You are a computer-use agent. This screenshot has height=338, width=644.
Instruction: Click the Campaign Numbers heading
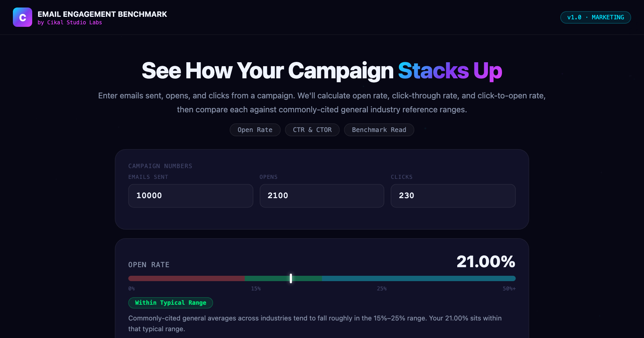(160, 166)
